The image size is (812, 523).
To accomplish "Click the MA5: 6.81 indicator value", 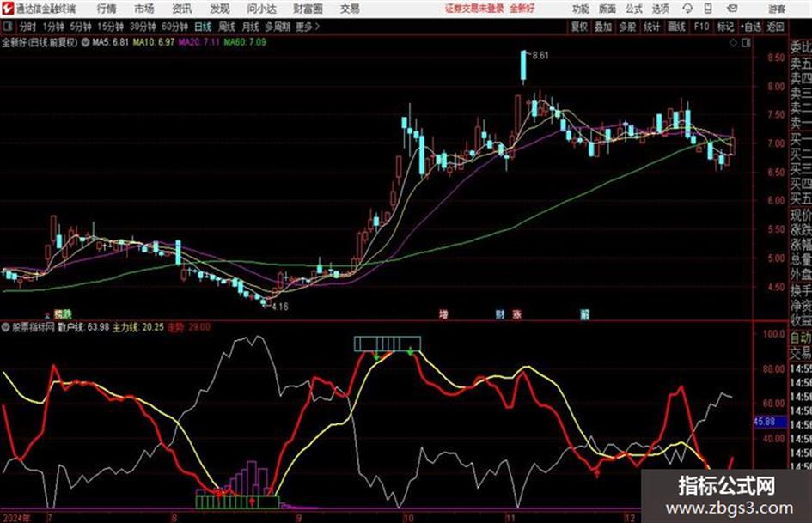I will coord(110,42).
